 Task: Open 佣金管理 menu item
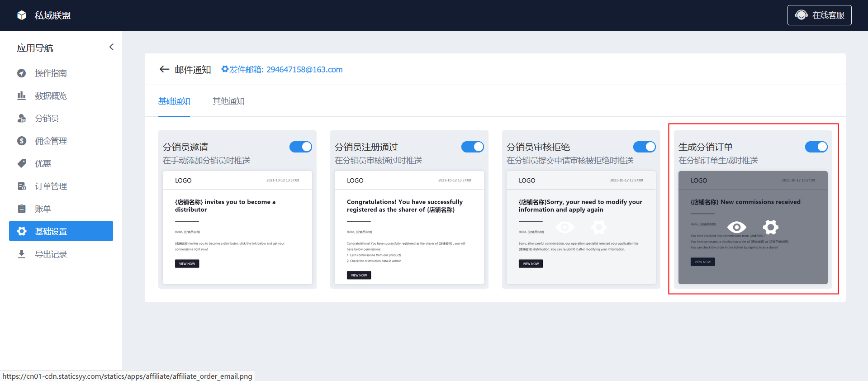click(61, 141)
